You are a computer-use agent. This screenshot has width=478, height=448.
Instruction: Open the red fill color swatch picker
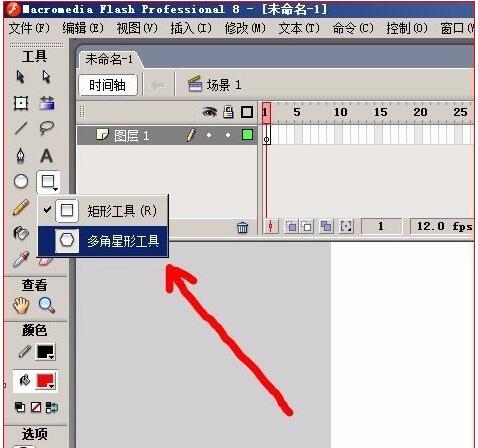coord(45,381)
